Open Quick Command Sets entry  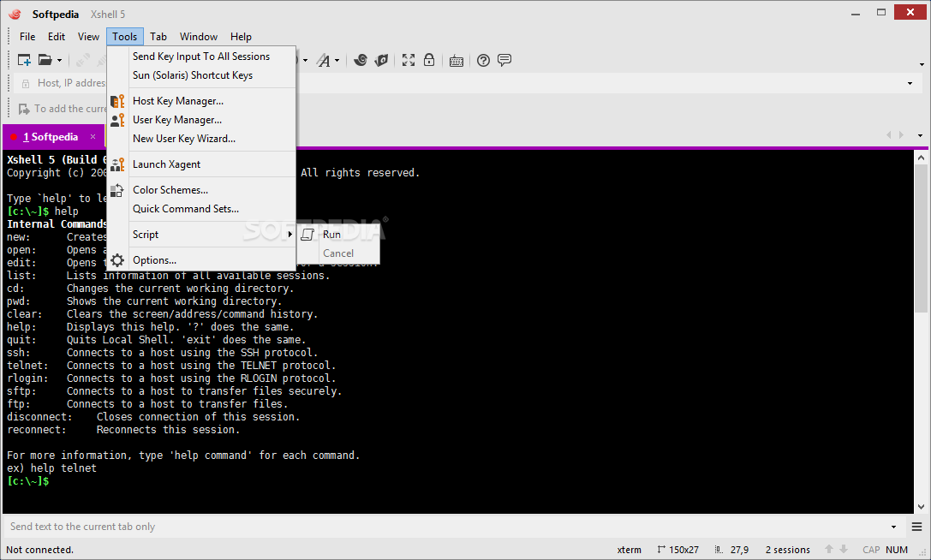(x=201, y=209)
